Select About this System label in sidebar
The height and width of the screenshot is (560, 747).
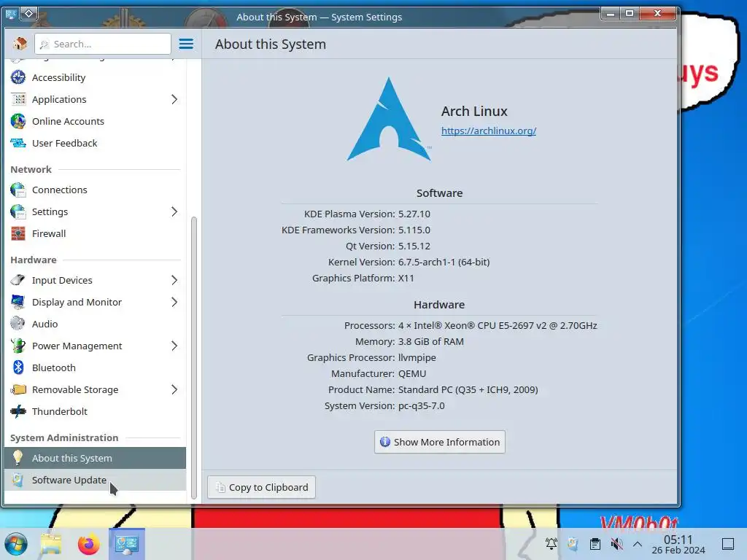click(x=72, y=458)
